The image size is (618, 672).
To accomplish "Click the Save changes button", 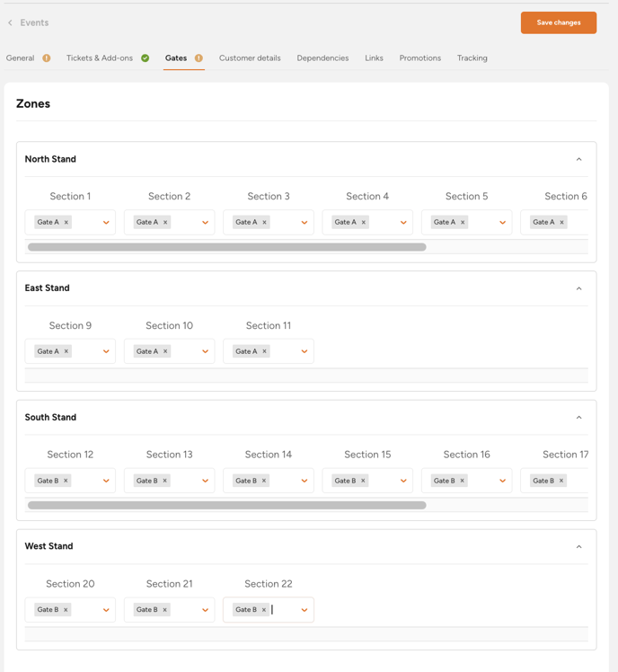I will 558,22.
